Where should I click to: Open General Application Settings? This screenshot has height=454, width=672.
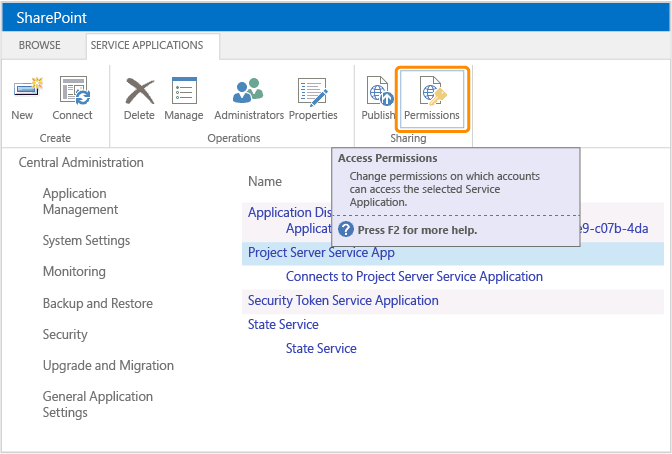(98, 404)
